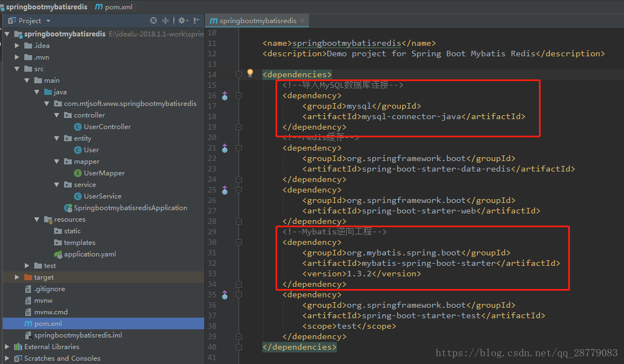Click the gutter dependency marker on line 16
Screen dimensions: 624x364
(x=225, y=96)
